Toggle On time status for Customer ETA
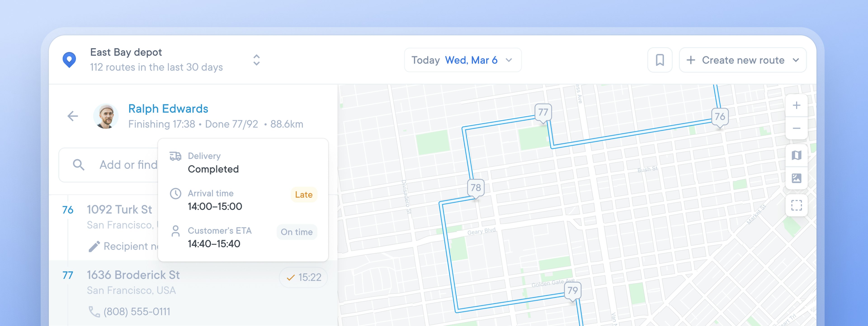 coord(297,232)
